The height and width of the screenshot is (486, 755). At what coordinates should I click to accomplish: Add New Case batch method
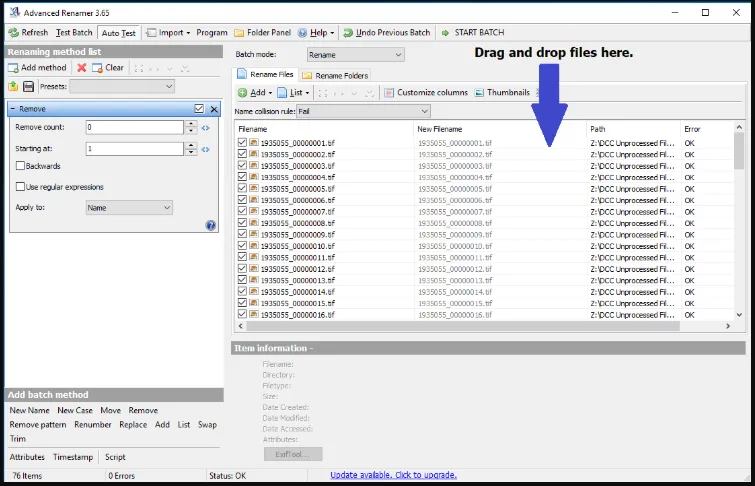[x=75, y=410]
